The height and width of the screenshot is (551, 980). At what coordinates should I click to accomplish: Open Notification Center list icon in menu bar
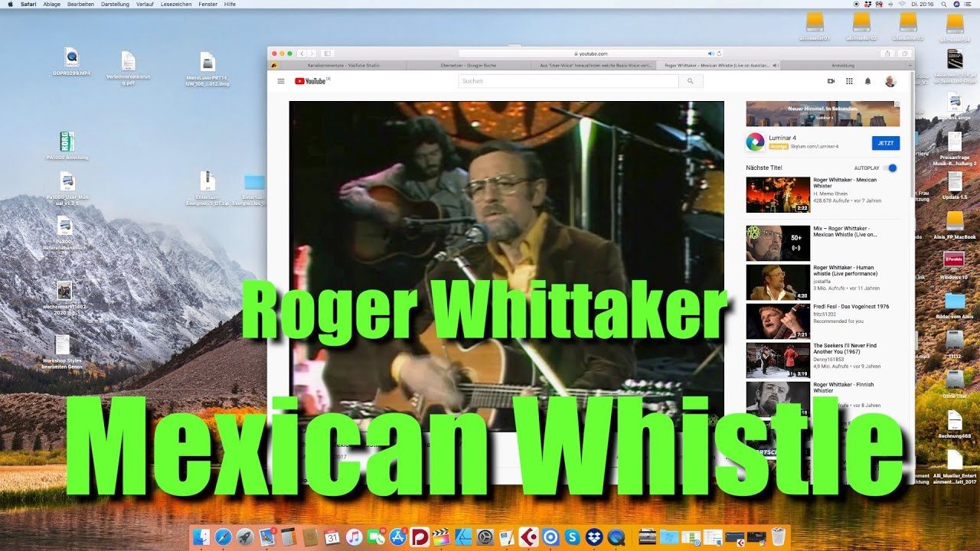pos(969,4)
